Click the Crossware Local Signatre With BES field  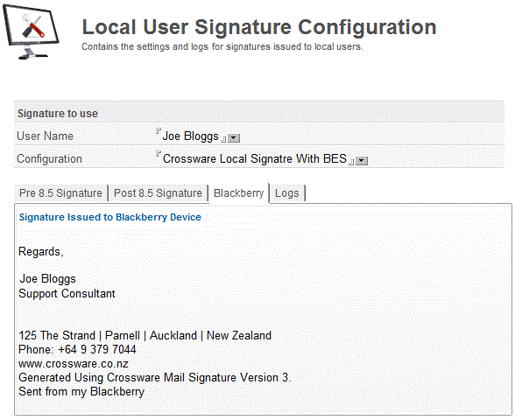(x=255, y=159)
